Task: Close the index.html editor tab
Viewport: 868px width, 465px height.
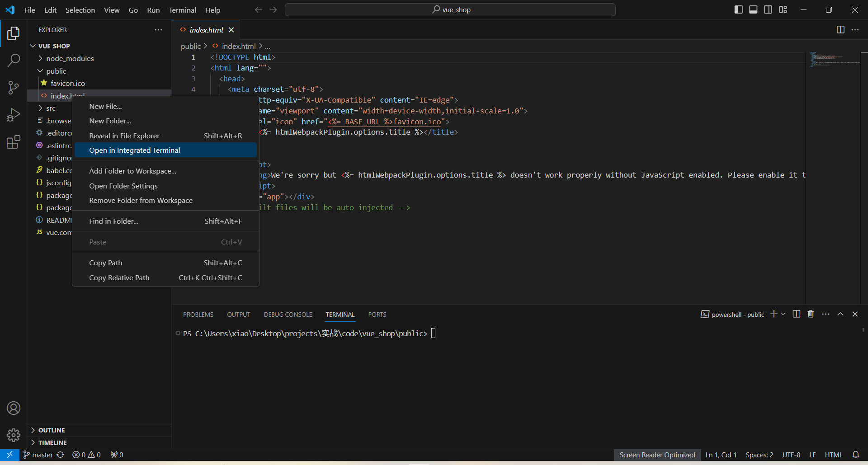Action: [x=231, y=30]
